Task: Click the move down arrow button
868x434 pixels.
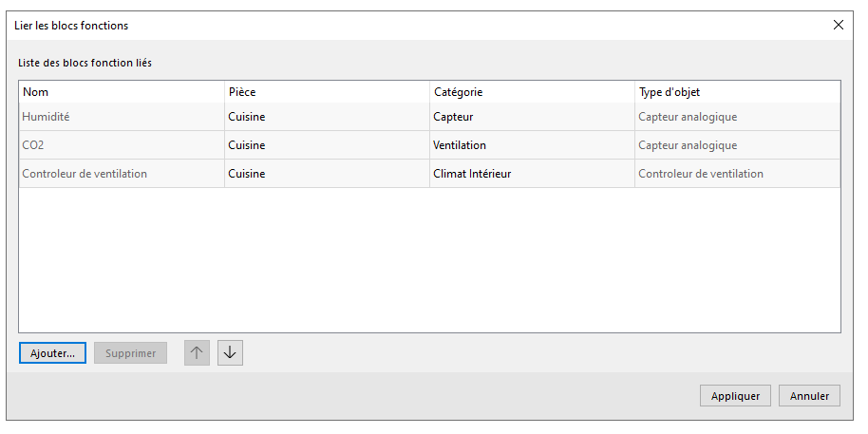Action: coord(230,352)
